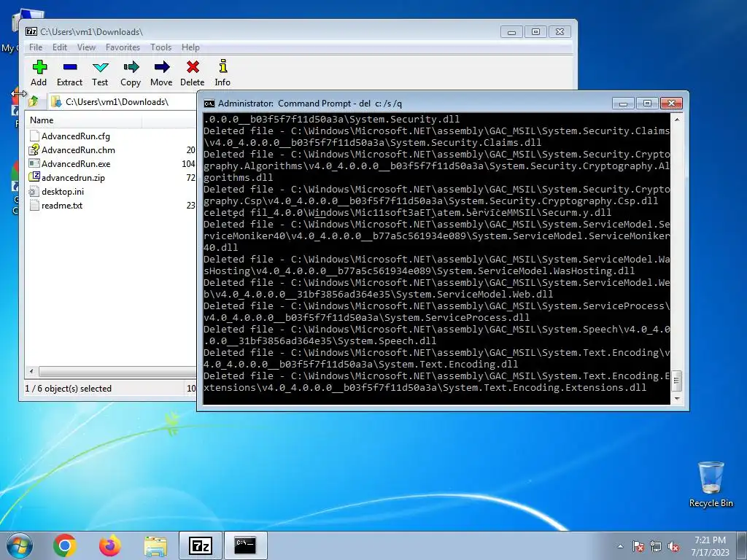Launch Google Chrome from the taskbar
The height and width of the screenshot is (560, 747).
point(65,545)
